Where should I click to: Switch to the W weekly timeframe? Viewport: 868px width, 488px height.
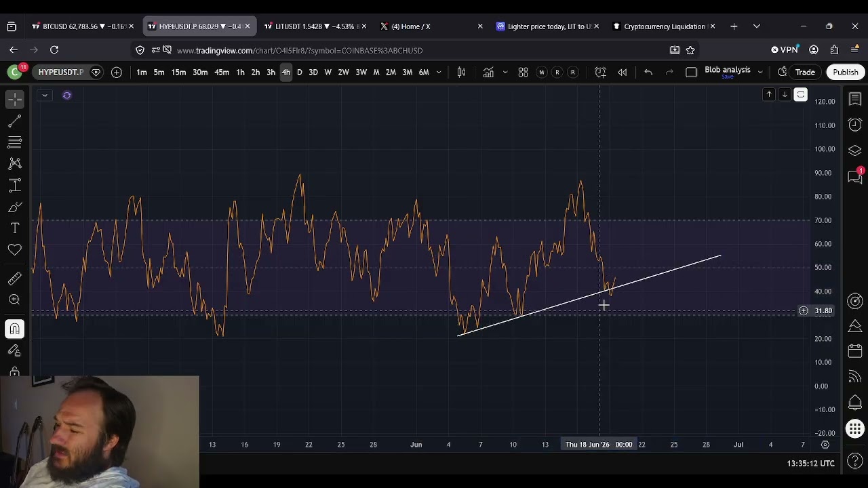point(328,72)
